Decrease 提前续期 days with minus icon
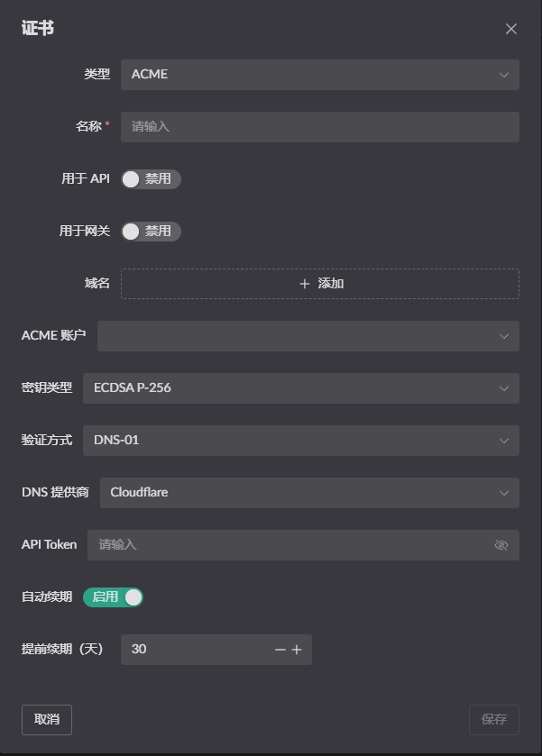Image resolution: width=542 pixels, height=756 pixels. click(x=280, y=650)
